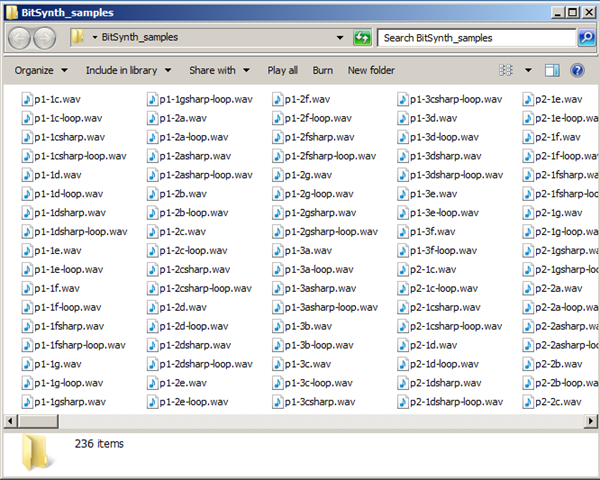
Task: Open the Organize dropdown menu
Action: (x=41, y=70)
